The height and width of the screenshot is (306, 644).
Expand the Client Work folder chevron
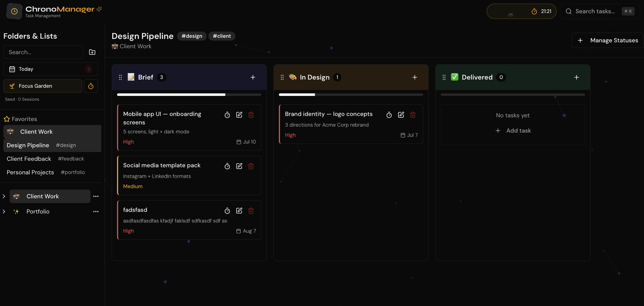(4, 196)
